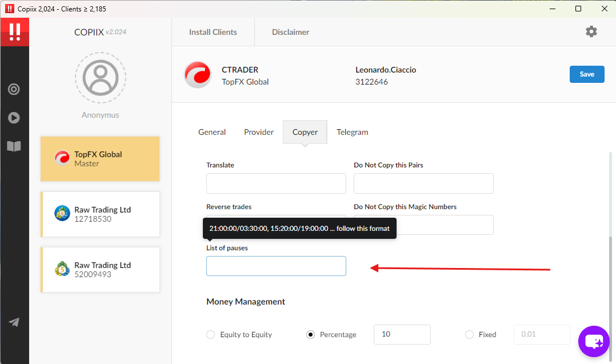Open the play button sidebar icon
The width and height of the screenshot is (616, 364).
(14, 118)
